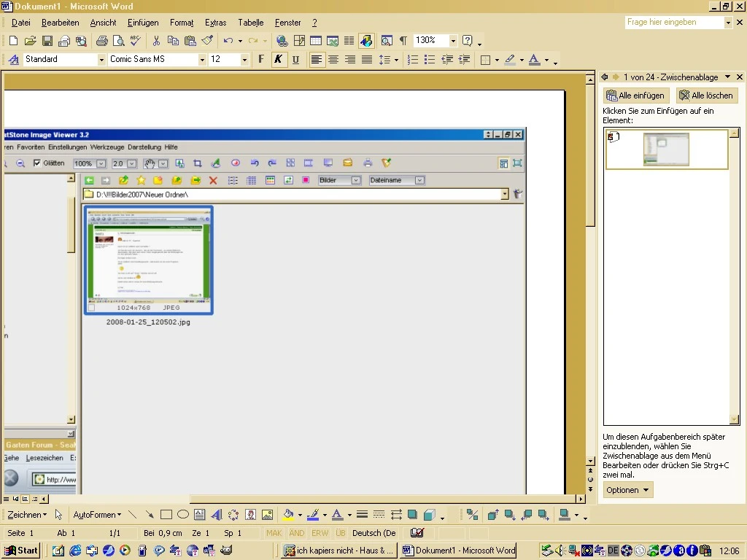Apply font color A swatch

point(535,60)
